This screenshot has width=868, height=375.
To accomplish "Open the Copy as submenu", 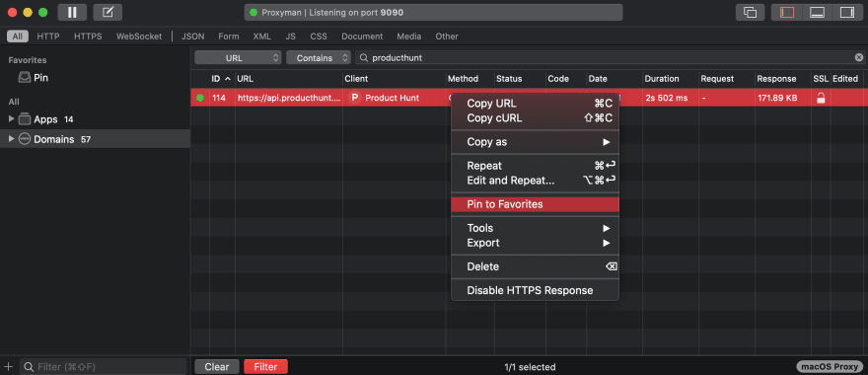I will coord(535,142).
